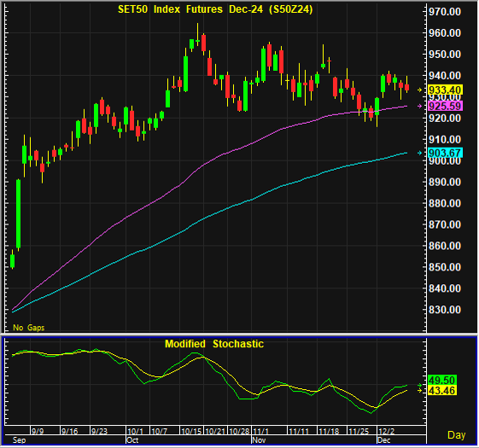Select the 11/18 date marker on the time axis
Screen dimensions: 479x448
[329, 431]
